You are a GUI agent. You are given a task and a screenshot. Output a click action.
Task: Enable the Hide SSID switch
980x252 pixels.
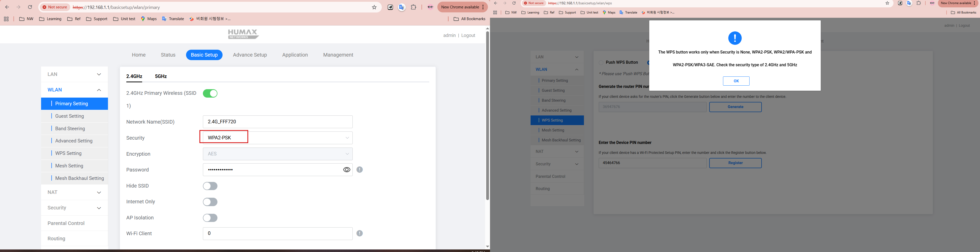210,186
